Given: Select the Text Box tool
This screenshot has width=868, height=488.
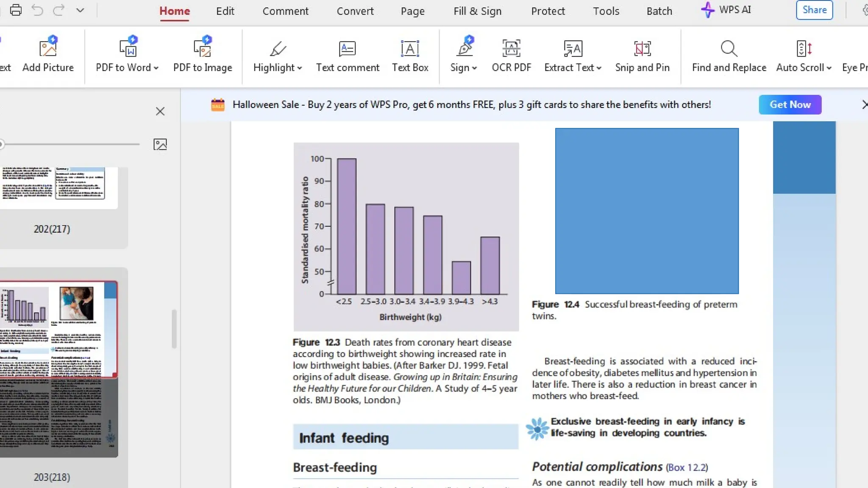Looking at the screenshot, I should (x=410, y=54).
